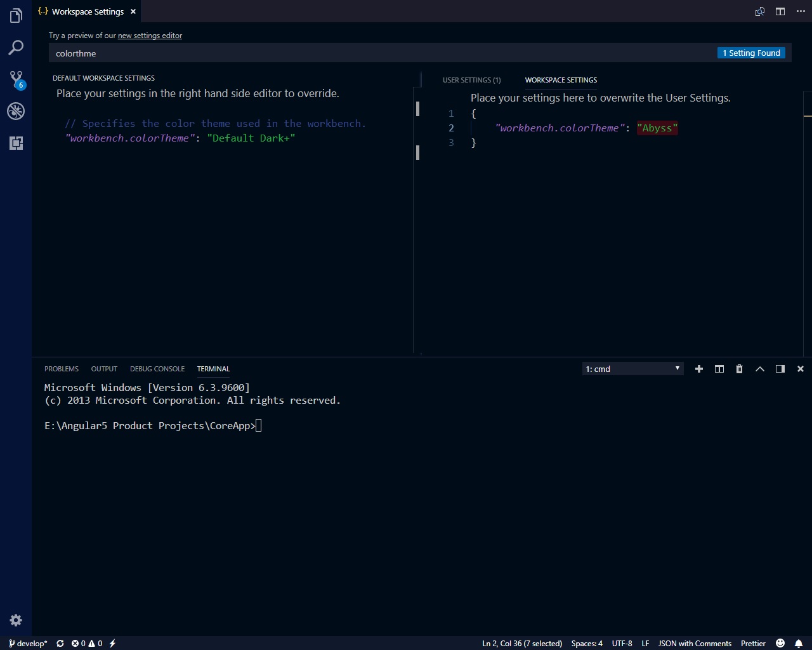Close the terminal panel
Viewport: 812px width, 650px height.
pyautogui.click(x=801, y=369)
